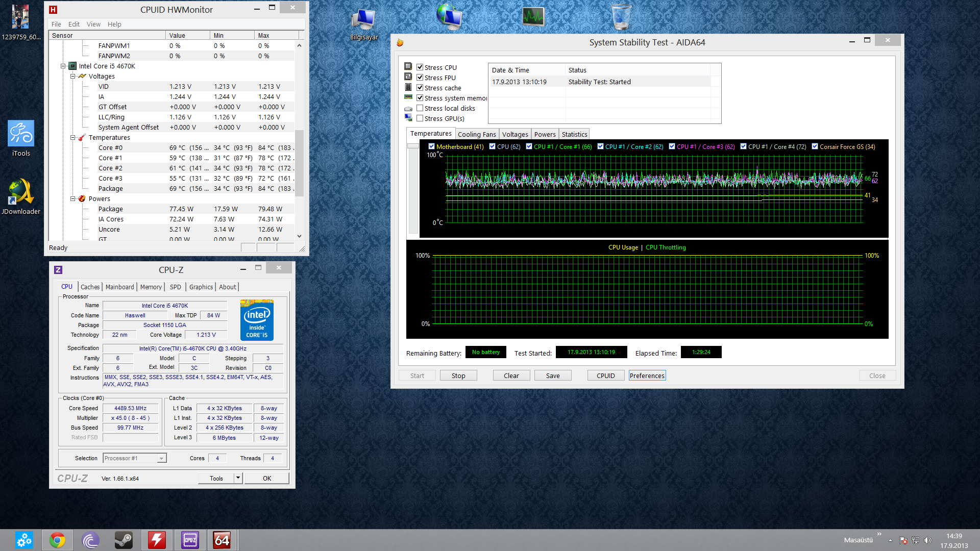The width and height of the screenshot is (980, 551).
Task: Click the OK button in CPU-Z
Action: point(267,478)
